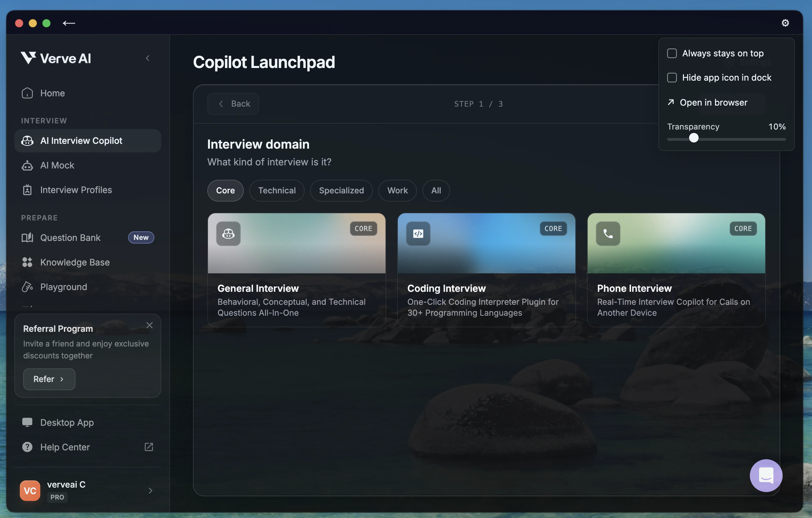Choose the General Interview card

pyautogui.click(x=296, y=270)
